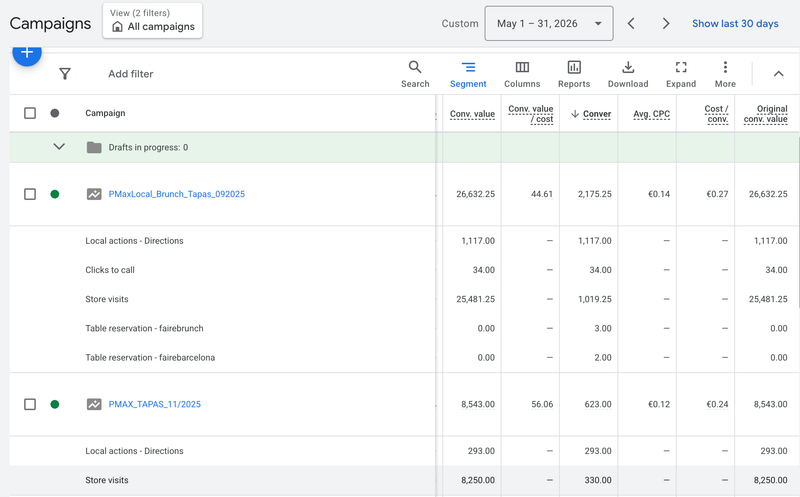This screenshot has height=497, width=800.
Task: Open the Columns editor
Action: tap(522, 74)
